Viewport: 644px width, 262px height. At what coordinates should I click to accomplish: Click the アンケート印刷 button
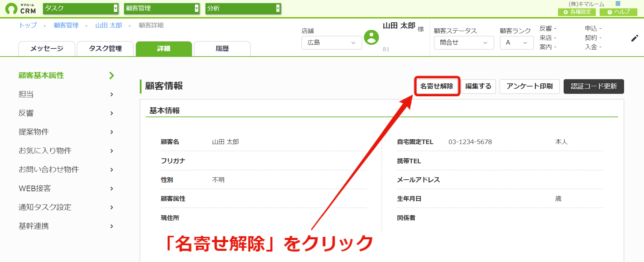pyautogui.click(x=530, y=86)
